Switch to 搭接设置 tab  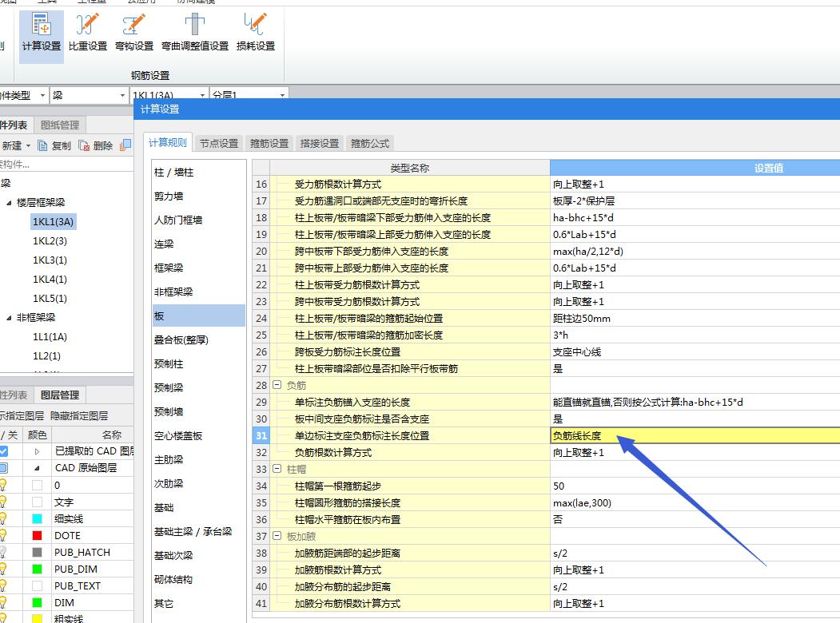click(x=319, y=144)
